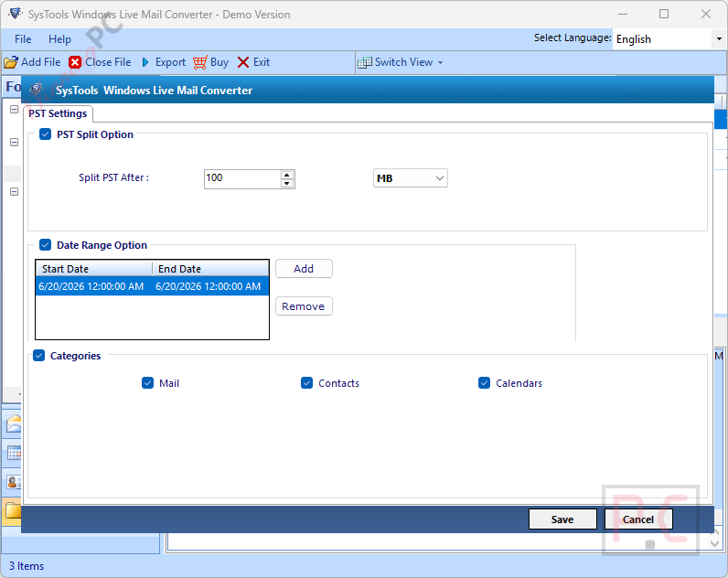Image resolution: width=728 pixels, height=578 pixels.
Task: Cancel the PST settings dialog
Action: coord(638,519)
